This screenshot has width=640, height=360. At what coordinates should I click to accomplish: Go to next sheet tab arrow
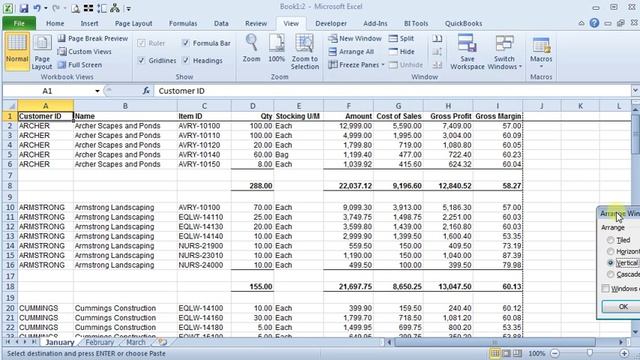click(25, 342)
